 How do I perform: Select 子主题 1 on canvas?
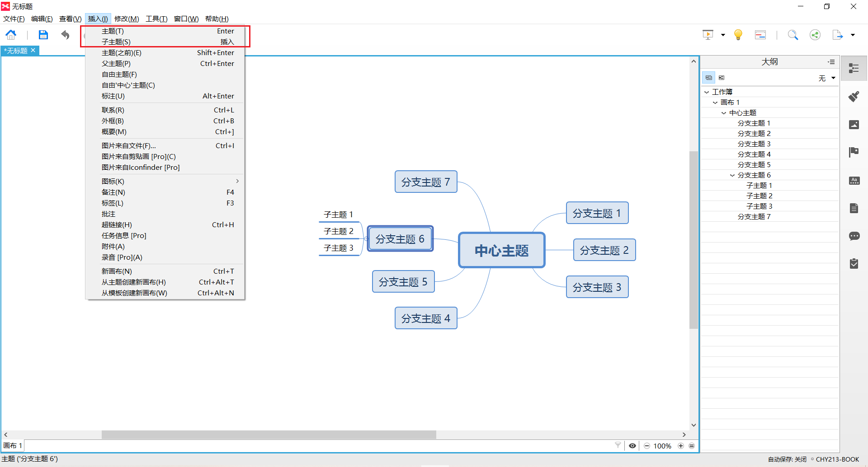338,215
